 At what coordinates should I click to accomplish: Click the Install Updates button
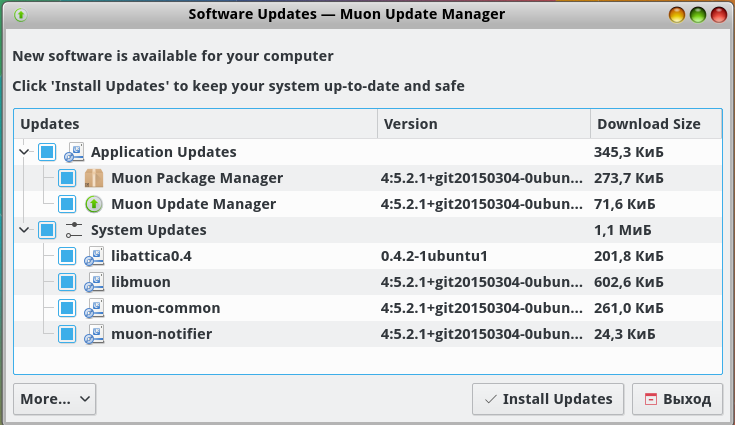548,399
